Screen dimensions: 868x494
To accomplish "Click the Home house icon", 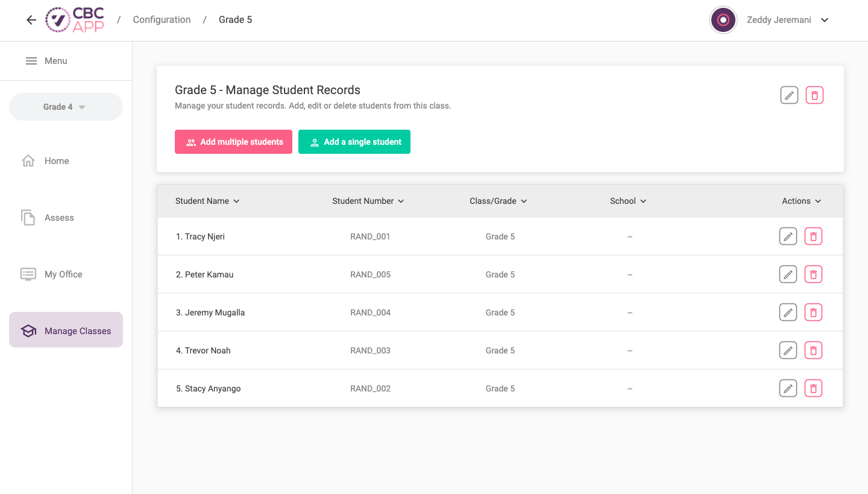I will pos(28,161).
